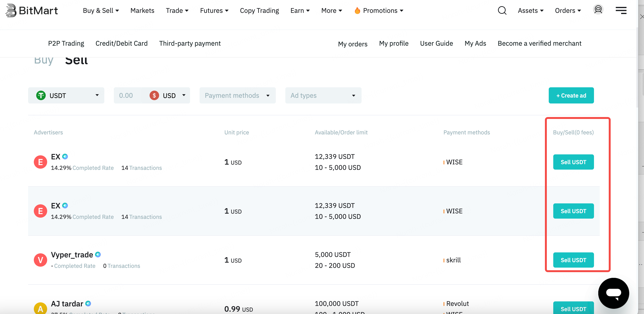
Task: Open the search magnifier icon
Action: coord(502,10)
